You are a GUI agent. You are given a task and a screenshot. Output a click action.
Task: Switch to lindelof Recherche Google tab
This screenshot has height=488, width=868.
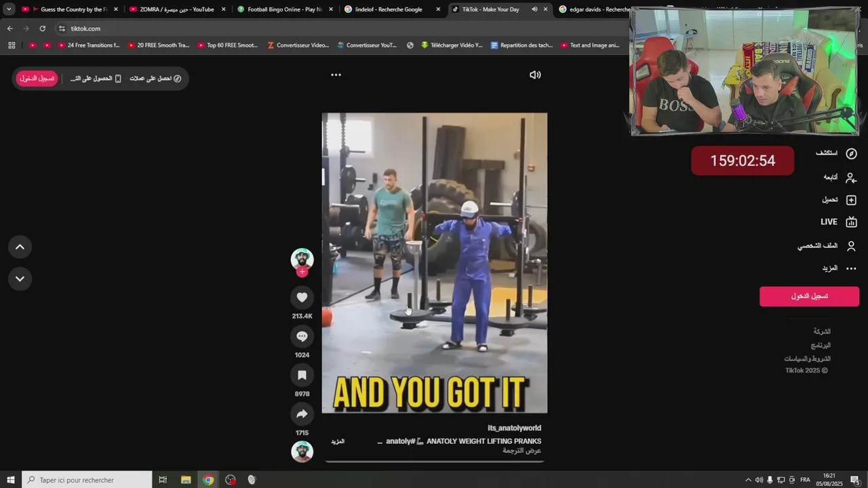pos(391,9)
